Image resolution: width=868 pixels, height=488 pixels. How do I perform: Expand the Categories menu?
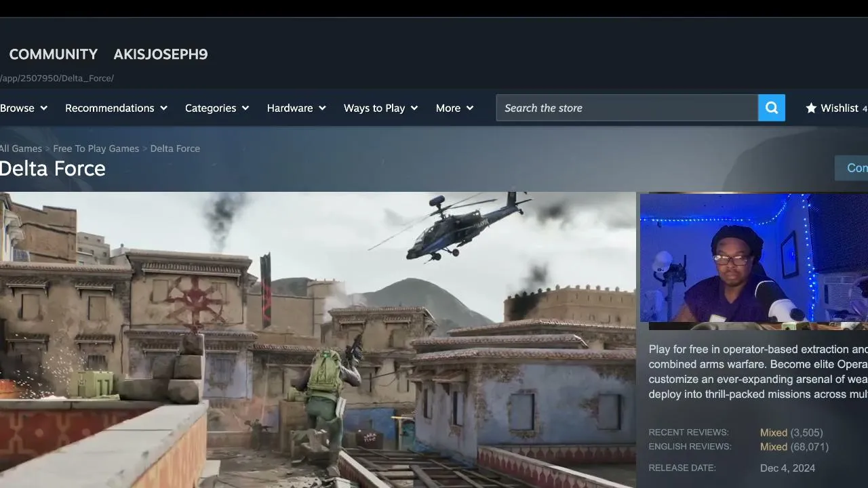click(x=217, y=108)
